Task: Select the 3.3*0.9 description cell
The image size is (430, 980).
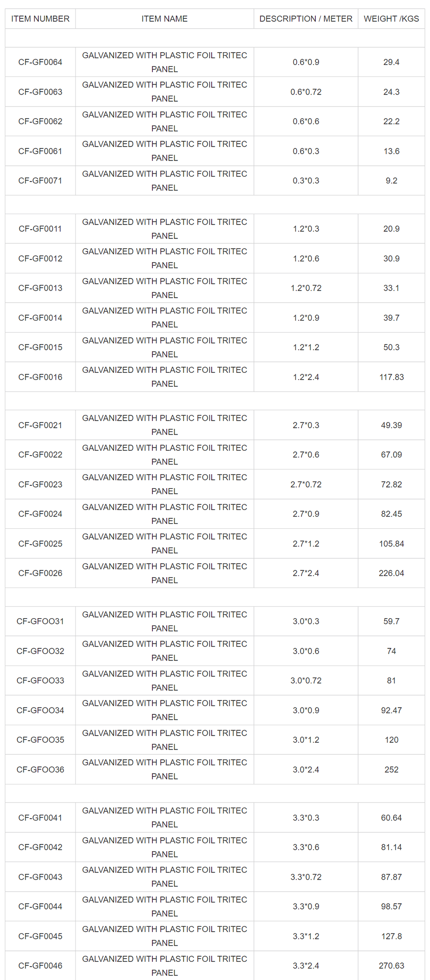Action: 306,906
